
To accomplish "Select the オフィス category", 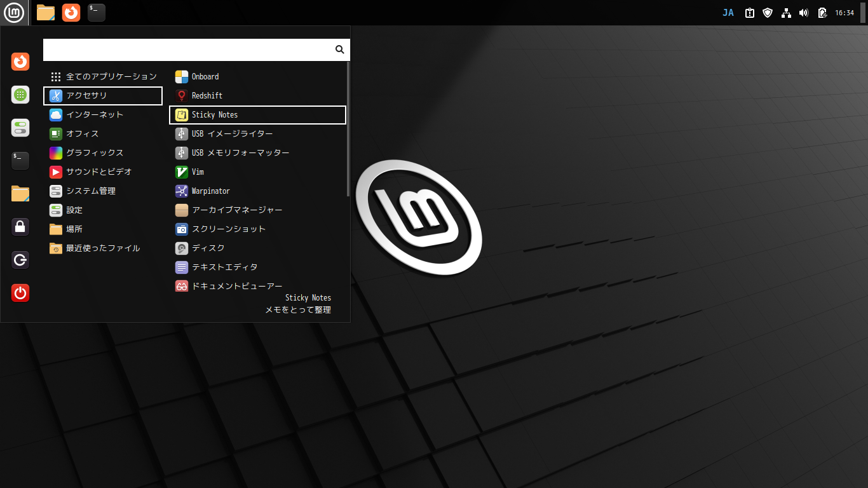I will [103, 134].
